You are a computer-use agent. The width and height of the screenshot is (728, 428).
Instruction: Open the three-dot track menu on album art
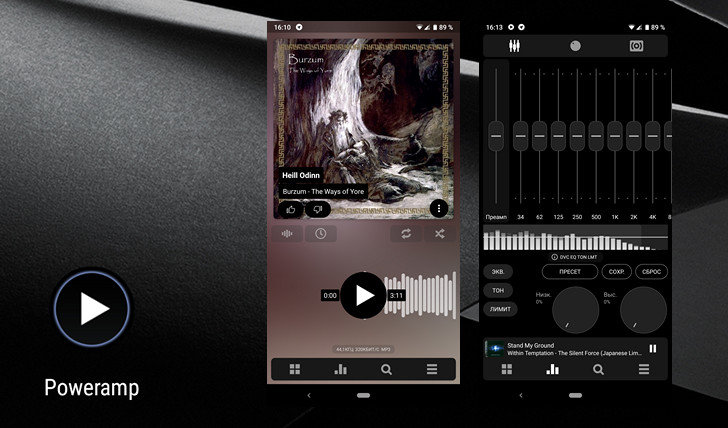(439, 209)
